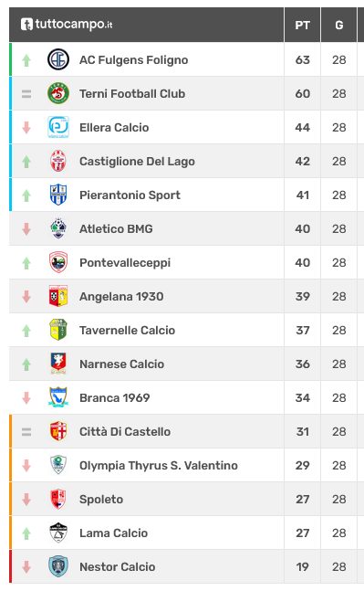Image resolution: width=364 pixels, height=591 pixels.
Task: Open Olympia Thyrus S. Valentino link
Action: click(x=159, y=466)
